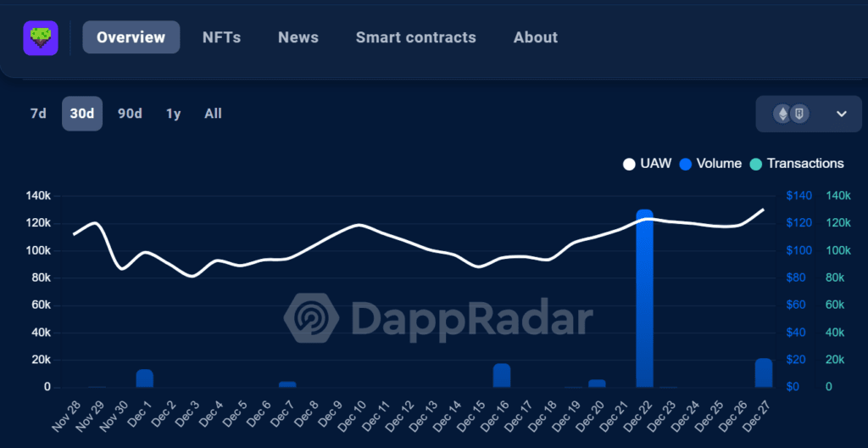The width and height of the screenshot is (868, 448).
Task: Expand the chain selector chevron
Action: click(842, 114)
